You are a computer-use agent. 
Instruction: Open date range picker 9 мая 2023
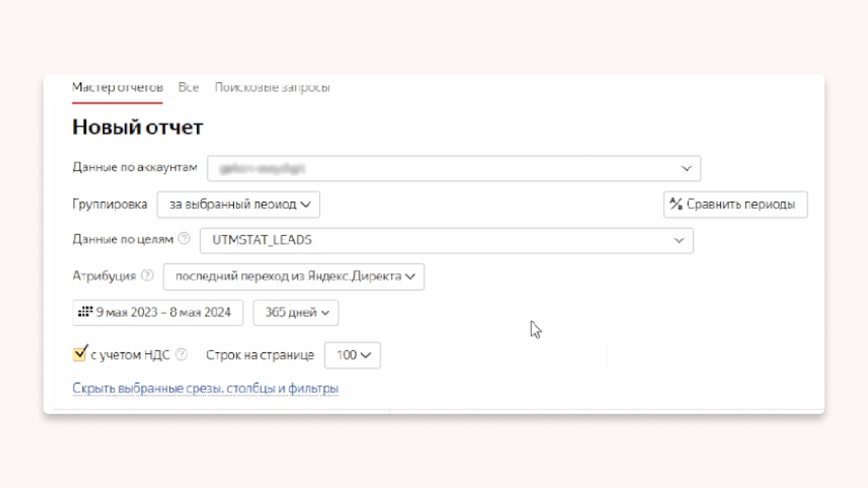158,312
